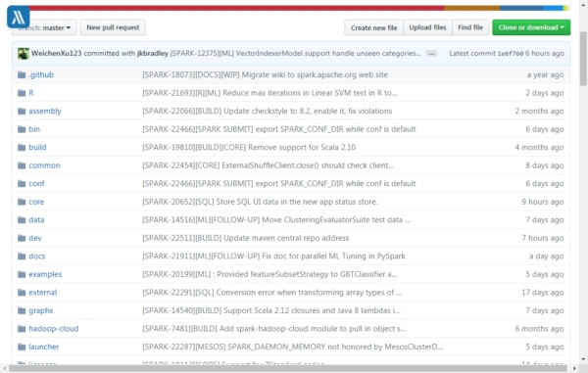The height and width of the screenshot is (373, 588).
Task: Open the external folder link
Action: [x=43, y=293]
